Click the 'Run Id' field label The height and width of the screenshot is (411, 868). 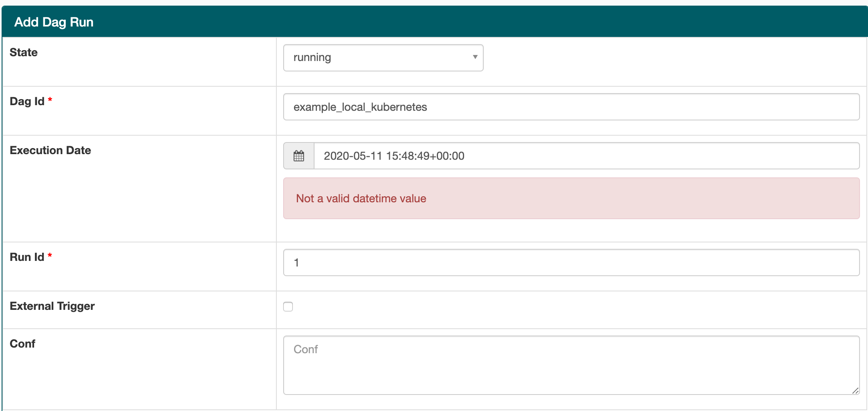[27, 257]
